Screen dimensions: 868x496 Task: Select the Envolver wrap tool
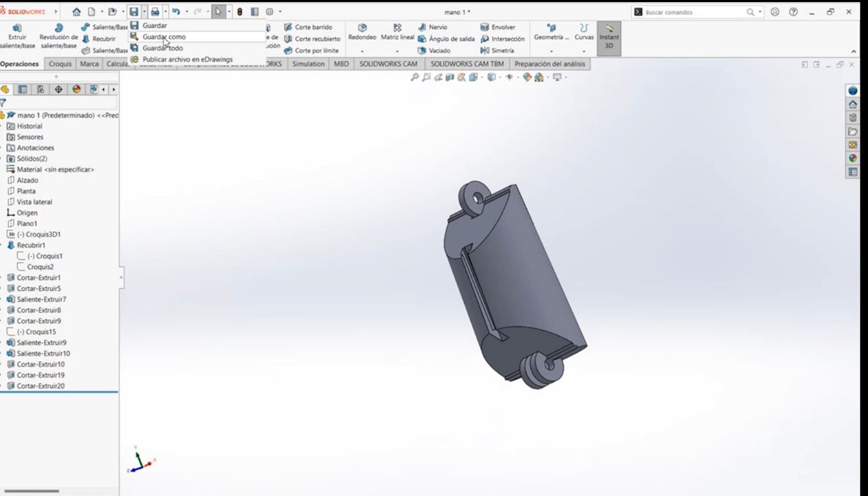click(498, 28)
